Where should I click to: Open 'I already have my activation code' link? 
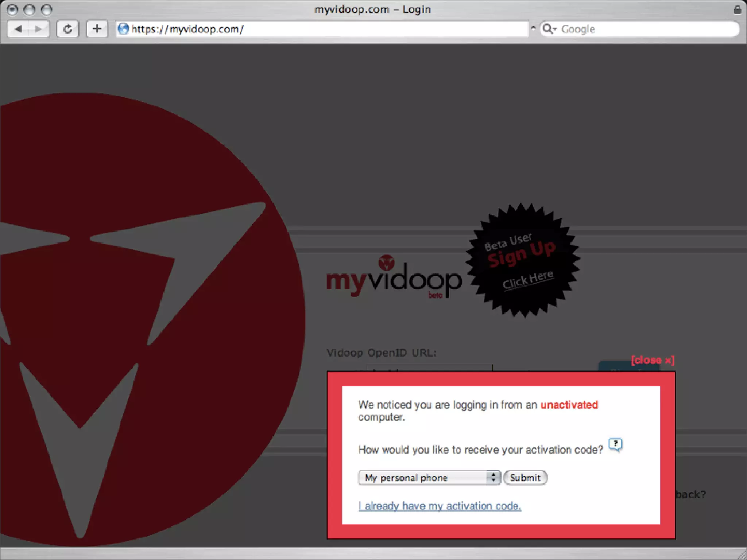click(440, 506)
